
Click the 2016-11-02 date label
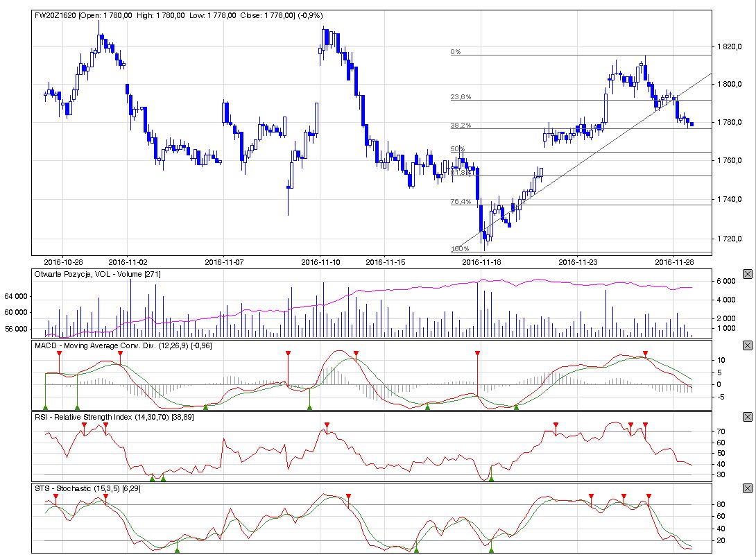[x=128, y=262]
